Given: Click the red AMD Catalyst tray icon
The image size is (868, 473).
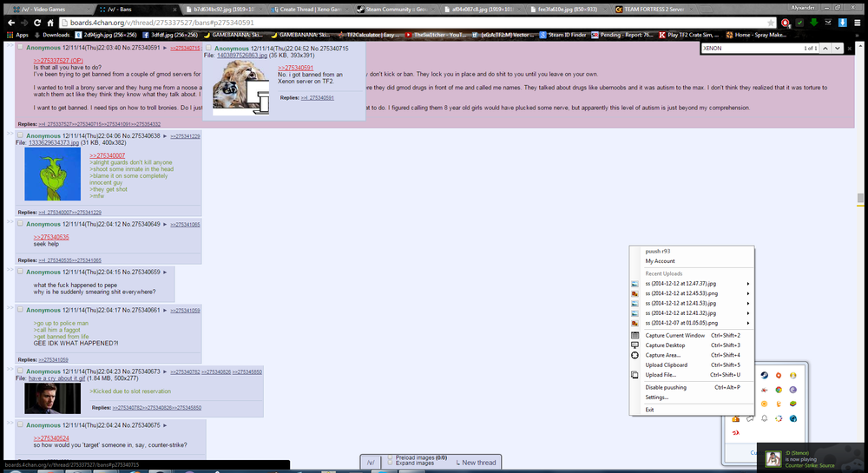Looking at the screenshot, I should point(736,432).
